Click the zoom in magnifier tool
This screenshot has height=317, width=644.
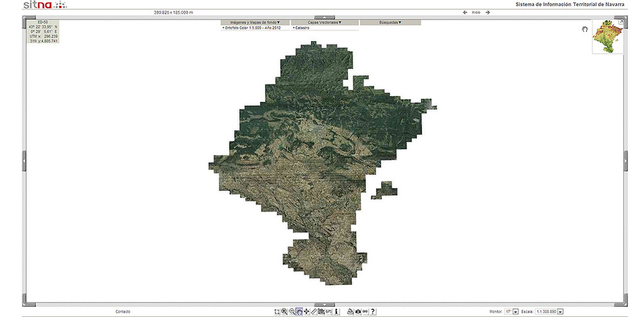click(x=284, y=312)
